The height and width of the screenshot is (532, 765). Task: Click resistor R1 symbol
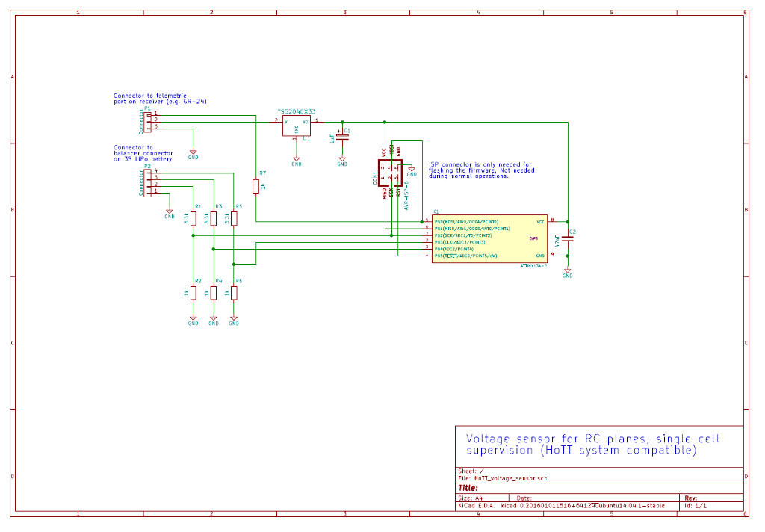193,218
